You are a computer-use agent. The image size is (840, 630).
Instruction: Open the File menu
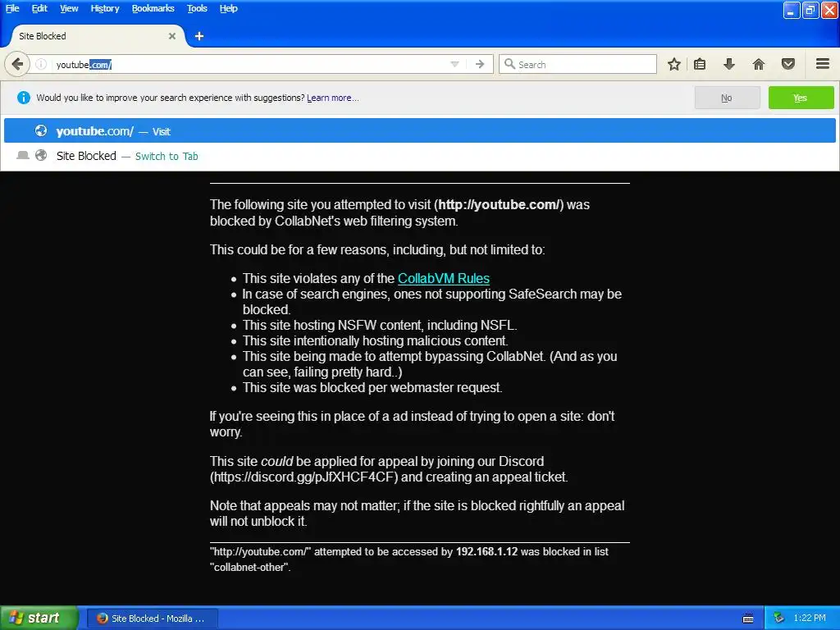pos(11,8)
